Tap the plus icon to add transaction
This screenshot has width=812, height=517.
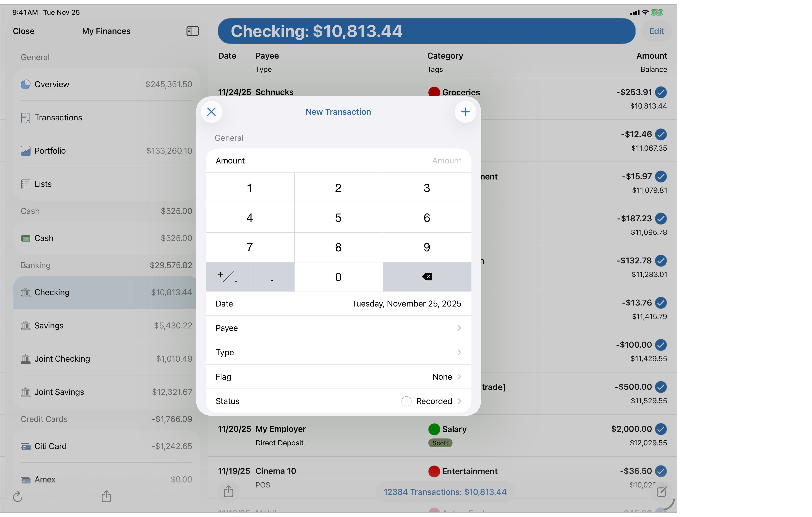[x=465, y=112]
